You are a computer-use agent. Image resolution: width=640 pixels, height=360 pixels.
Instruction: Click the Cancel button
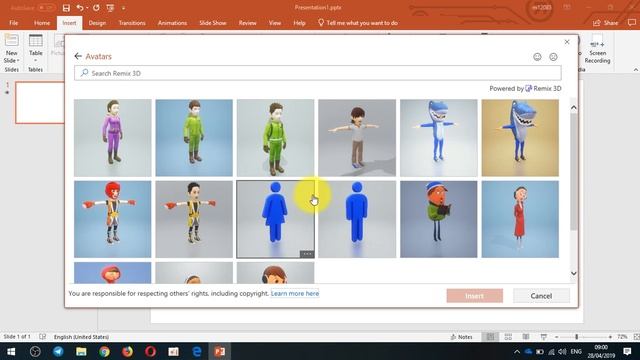(541, 296)
